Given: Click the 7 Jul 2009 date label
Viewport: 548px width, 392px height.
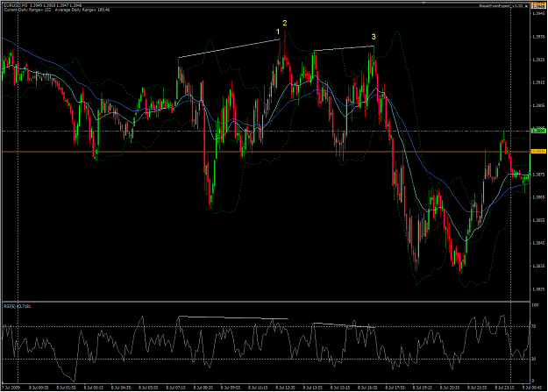Looking at the screenshot, I should pos(11,388).
